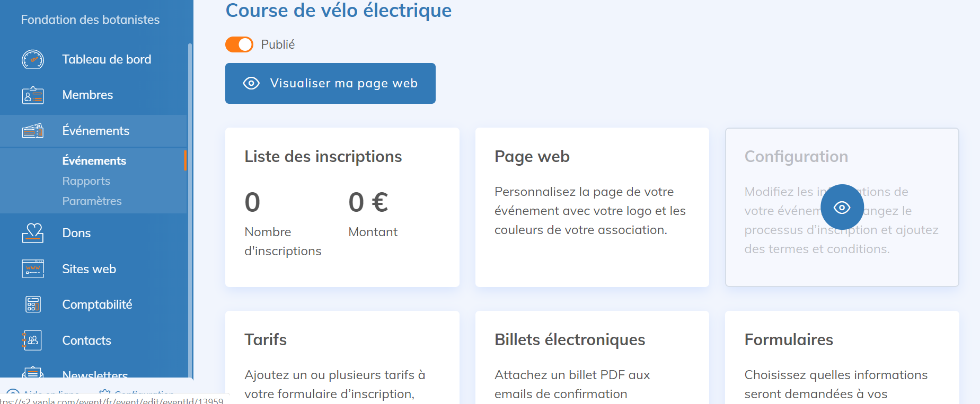
Task: Click the eye icon on Configuration card
Action: point(842,207)
